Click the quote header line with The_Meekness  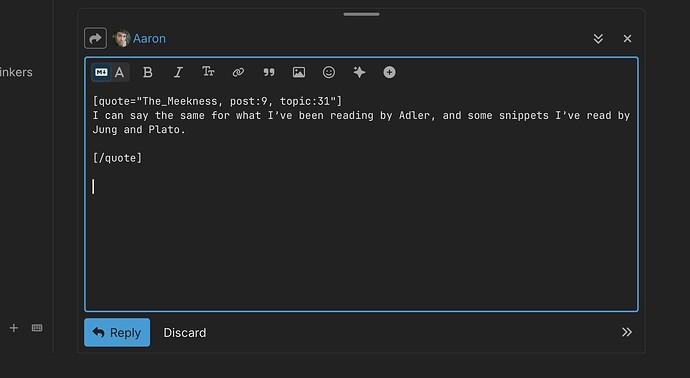pyautogui.click(x=217, y=101)
